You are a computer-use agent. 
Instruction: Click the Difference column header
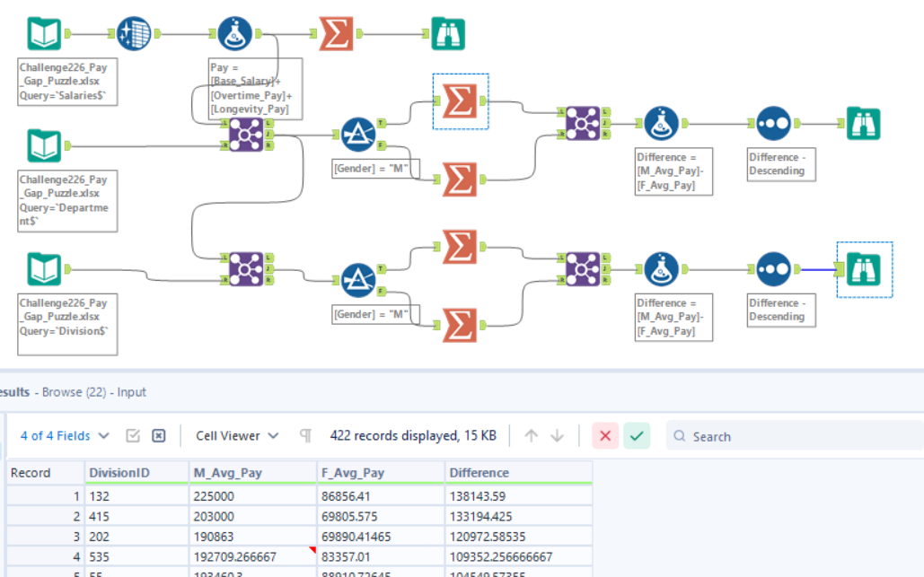coord(519,473)
